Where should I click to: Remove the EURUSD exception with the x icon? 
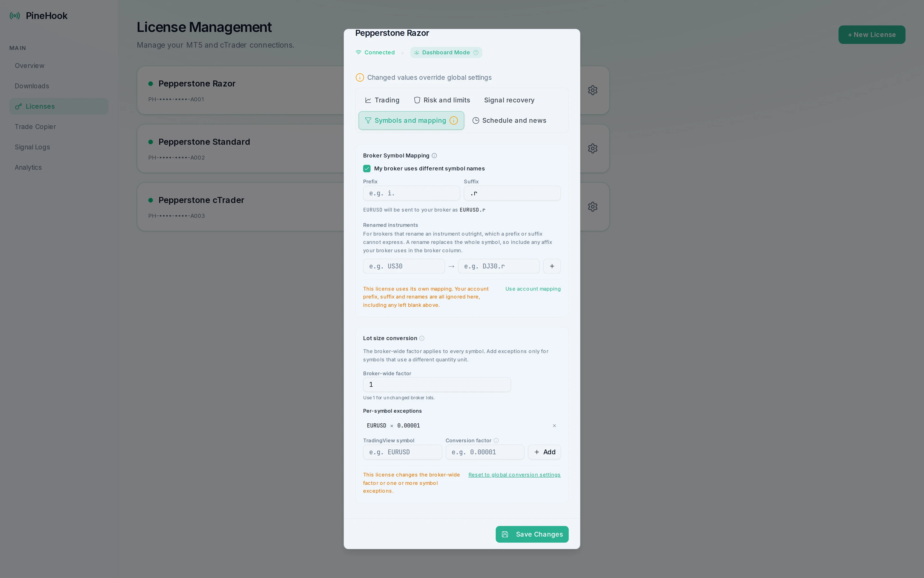554,425
